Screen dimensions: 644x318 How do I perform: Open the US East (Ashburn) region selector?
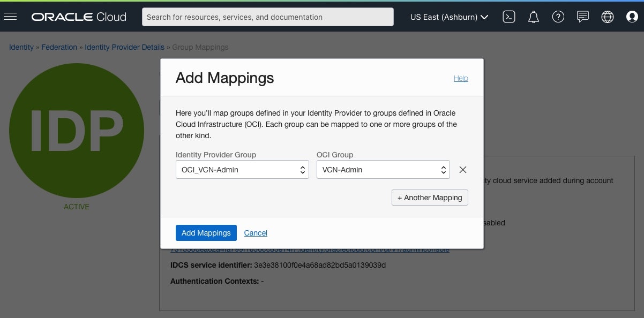click(x=449, y=17)
